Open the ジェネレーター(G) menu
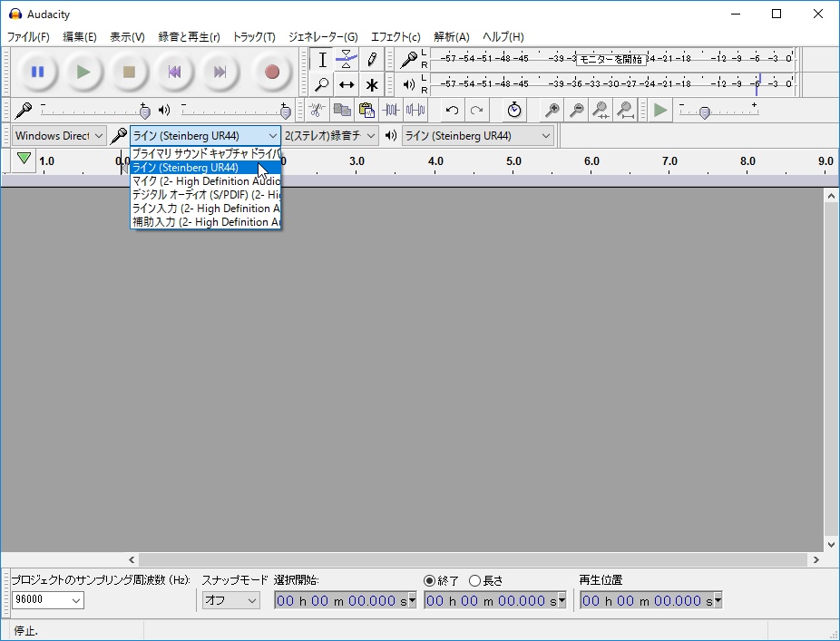The image size is (840, 641). pyautogui.click(x=323, y=37)
